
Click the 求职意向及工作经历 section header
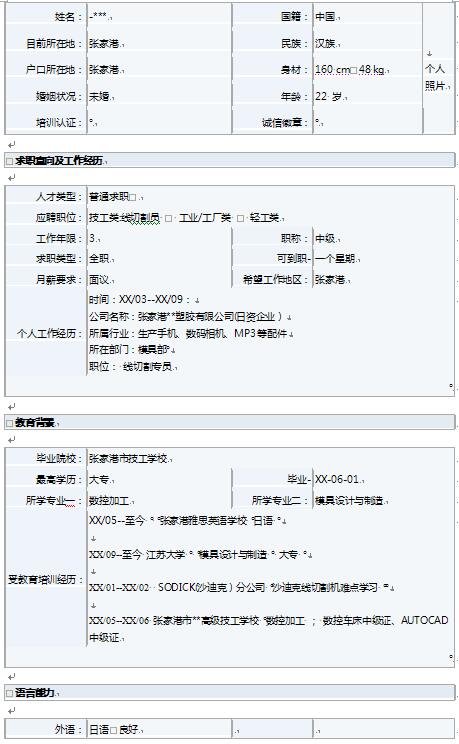230,160
